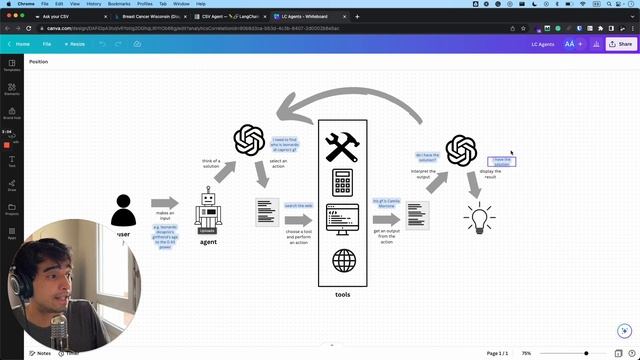The height and width of the screenshot is (360, 640).
Task: Open the macOS History menu
Action: [93, 4]
